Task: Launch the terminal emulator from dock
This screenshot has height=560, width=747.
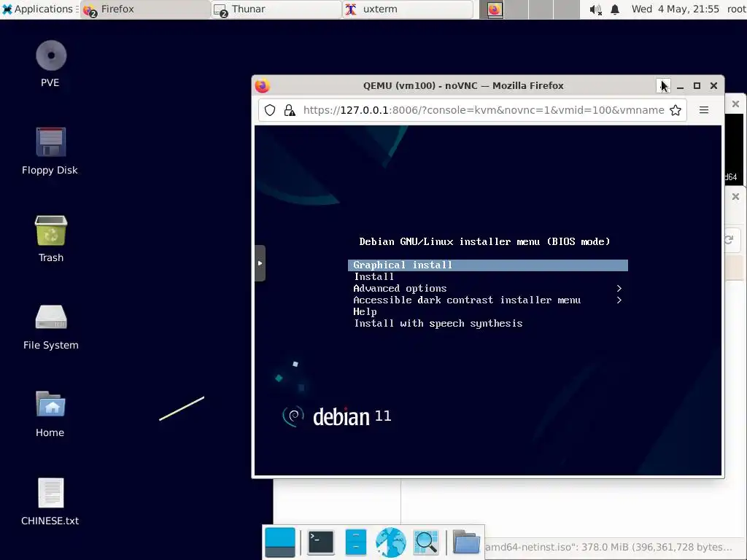Action: pos(321,542)
